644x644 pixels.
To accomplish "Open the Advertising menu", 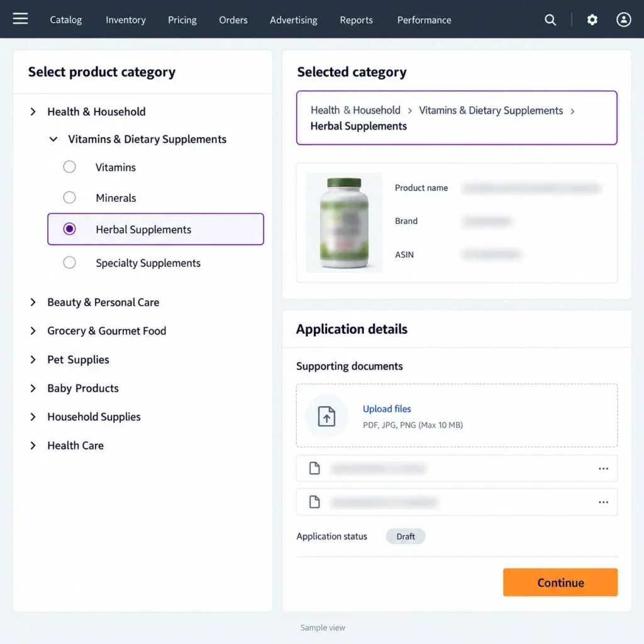I will [293, 19].
